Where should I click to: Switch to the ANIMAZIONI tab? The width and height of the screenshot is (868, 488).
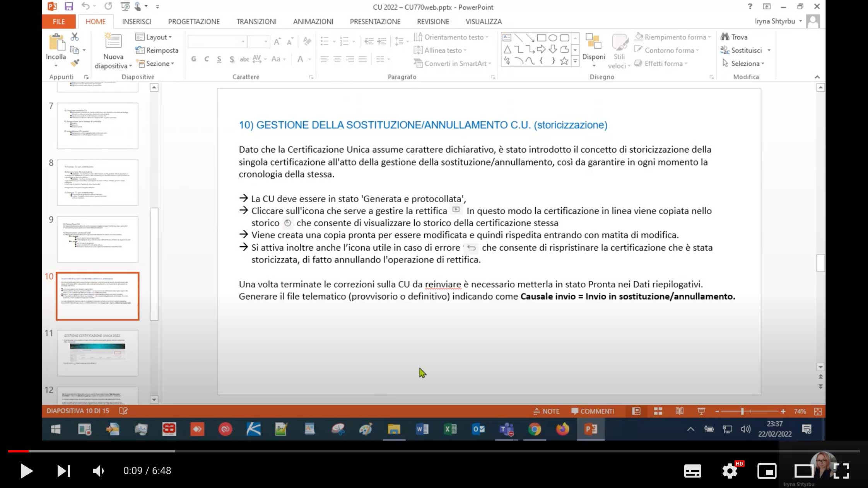tap(313, 22)
